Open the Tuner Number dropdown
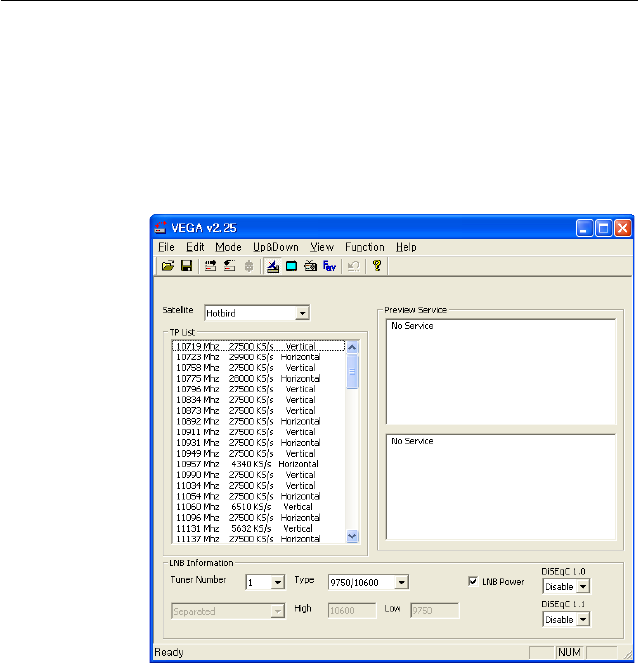This screenshot has width=638, height=663. pos(277,583)
